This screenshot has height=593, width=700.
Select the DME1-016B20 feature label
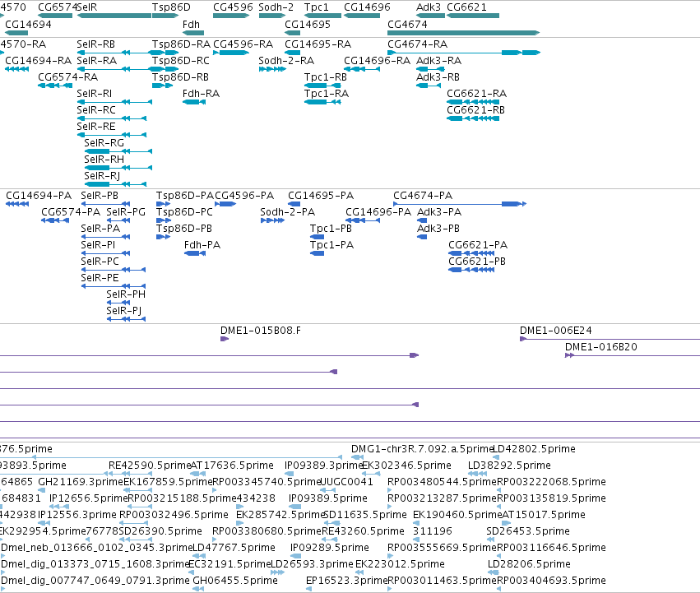point(601,347)
